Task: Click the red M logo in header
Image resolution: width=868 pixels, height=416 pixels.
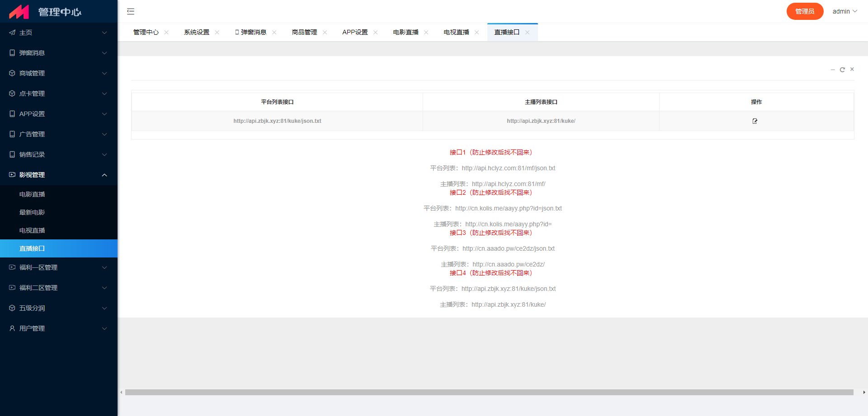Action: pos(19,12)
